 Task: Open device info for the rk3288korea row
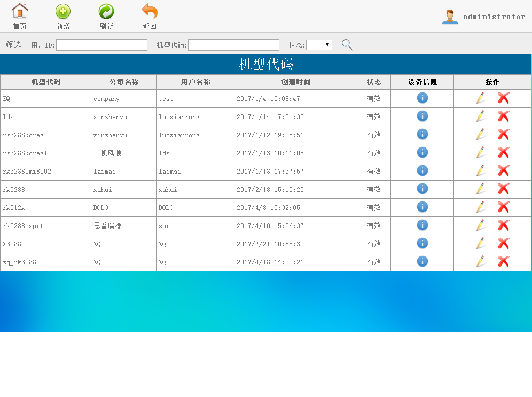(x=423, y=134)
